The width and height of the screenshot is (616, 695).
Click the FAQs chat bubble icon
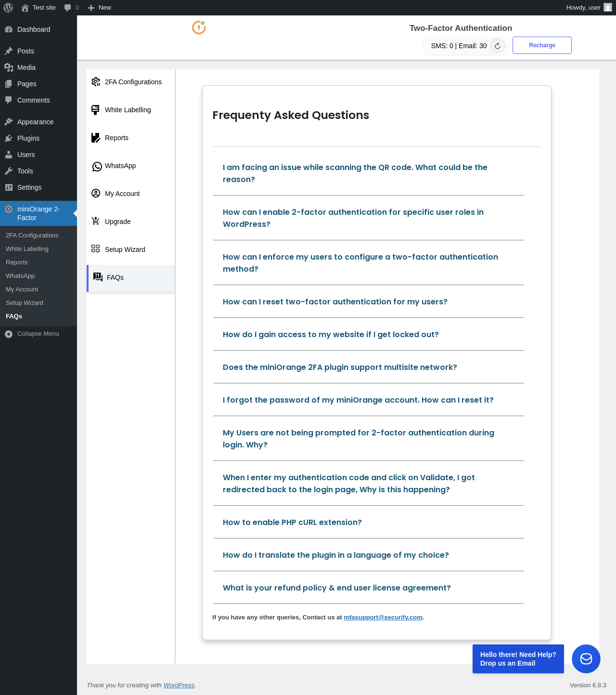click(x=98, y=277)
